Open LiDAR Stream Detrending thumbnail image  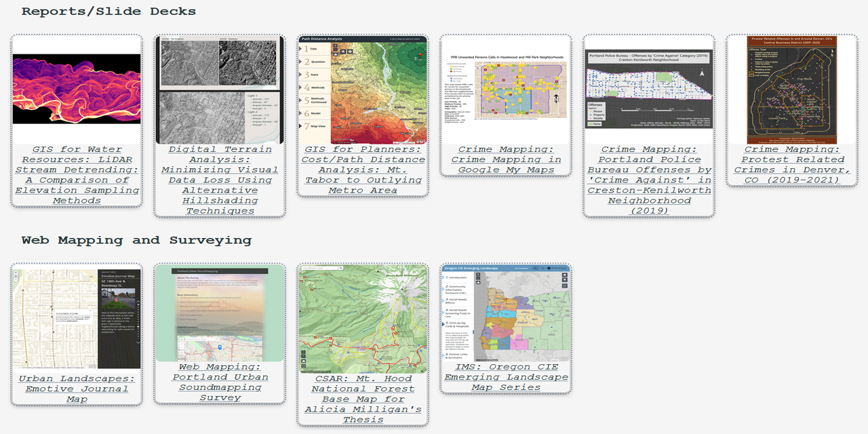coord(77,90)
